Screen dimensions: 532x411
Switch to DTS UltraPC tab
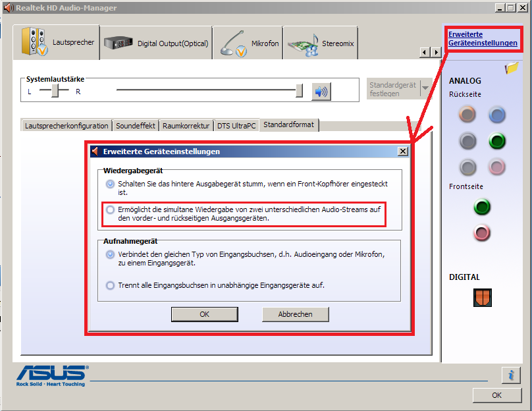[x=236, y=126]
